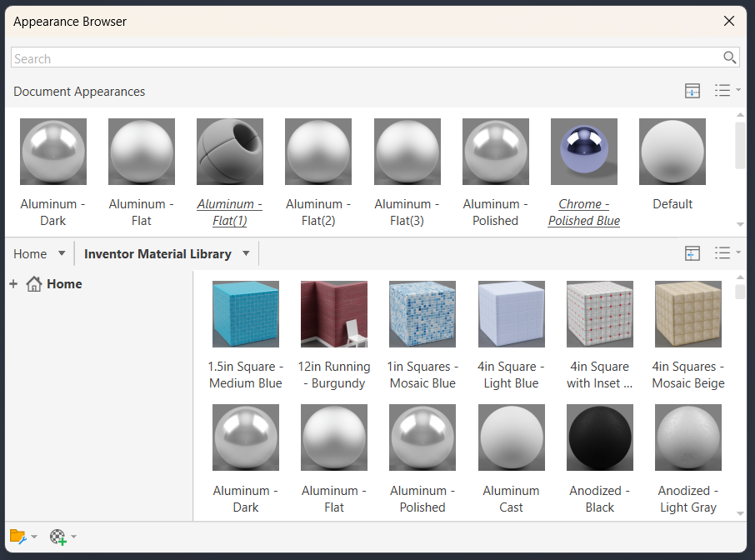
Task: Open library view options list dropdown
Action: tap(727, 253)
